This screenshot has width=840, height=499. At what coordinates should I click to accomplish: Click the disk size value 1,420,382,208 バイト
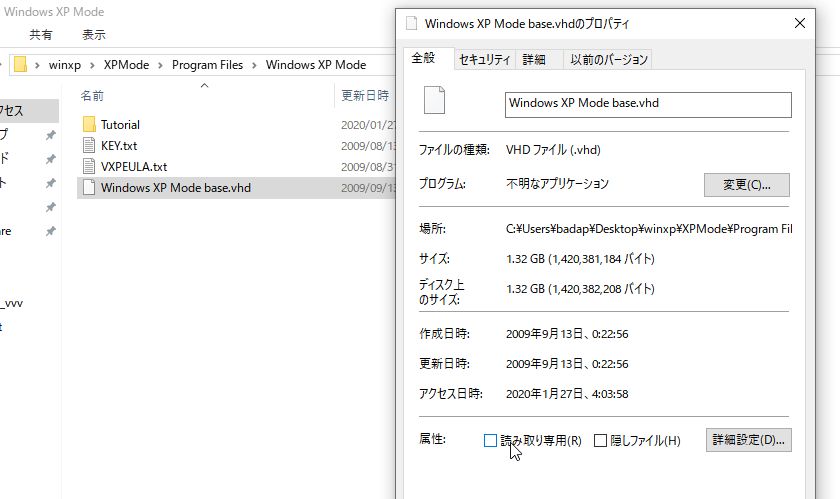pyautogui.click(x=580, y=289)
